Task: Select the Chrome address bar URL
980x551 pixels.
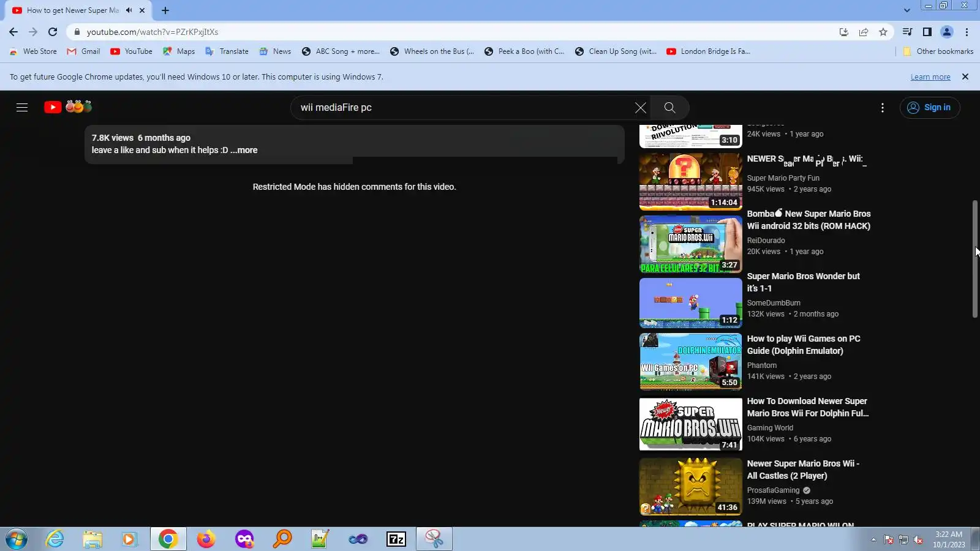Action: [152, 32]
